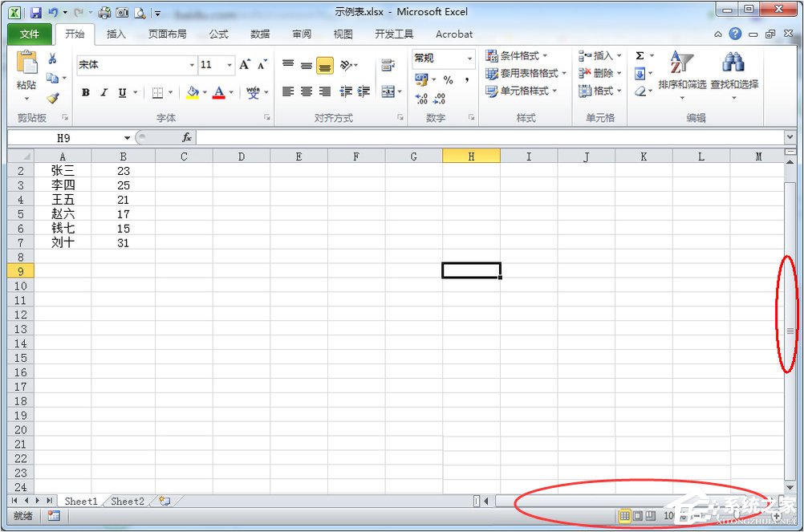Click the Wrap Text icon
Image resolution: width=804 pixels, height=532 pixels.
coord(388,65)
